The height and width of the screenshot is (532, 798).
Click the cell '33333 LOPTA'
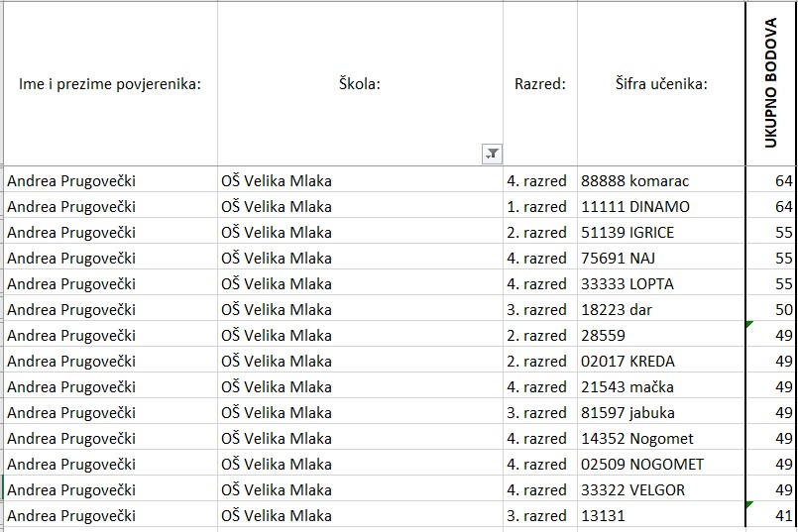point(661,283)
